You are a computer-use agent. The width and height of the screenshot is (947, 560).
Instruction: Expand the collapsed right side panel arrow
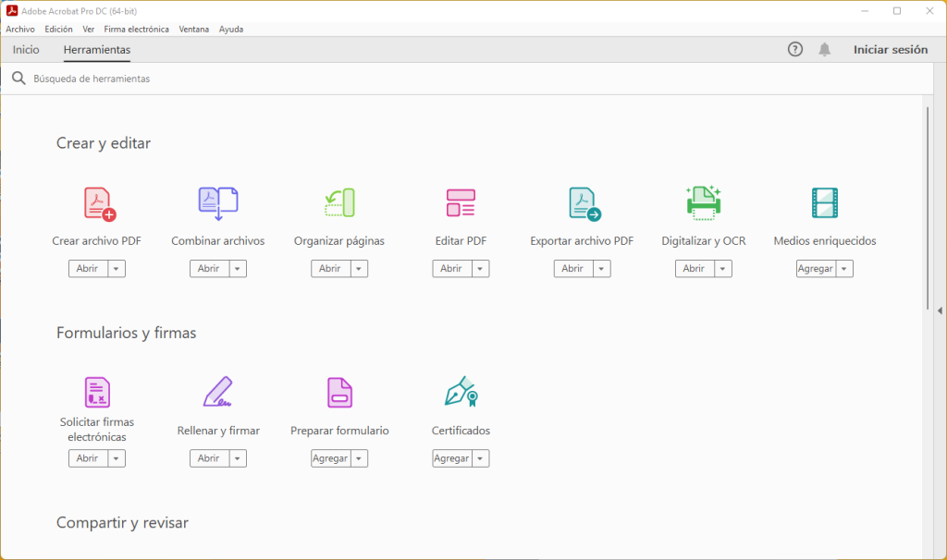click(x=940, y=310)
